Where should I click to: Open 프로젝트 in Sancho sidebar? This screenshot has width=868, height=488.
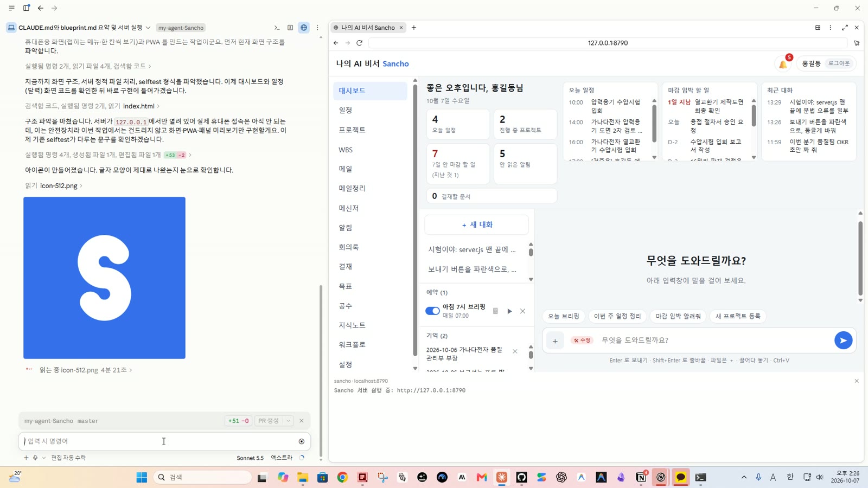point(370,130)
